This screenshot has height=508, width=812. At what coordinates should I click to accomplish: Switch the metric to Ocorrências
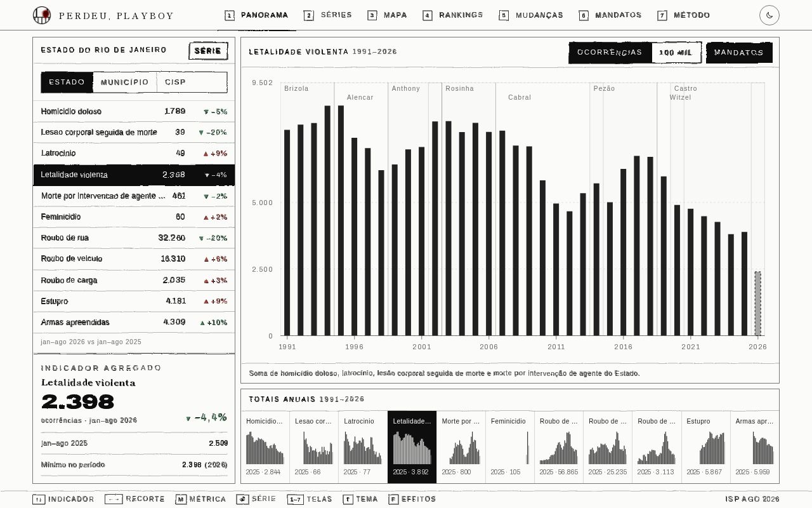(610, 53)
